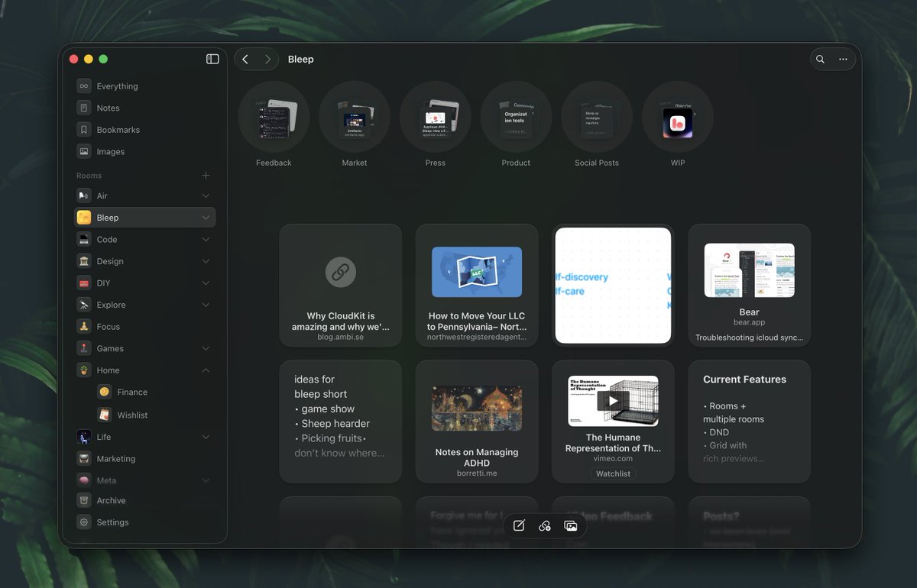Click the Finance coin icon
Viewport: 917px width, 588px height.
pos(105,392)
